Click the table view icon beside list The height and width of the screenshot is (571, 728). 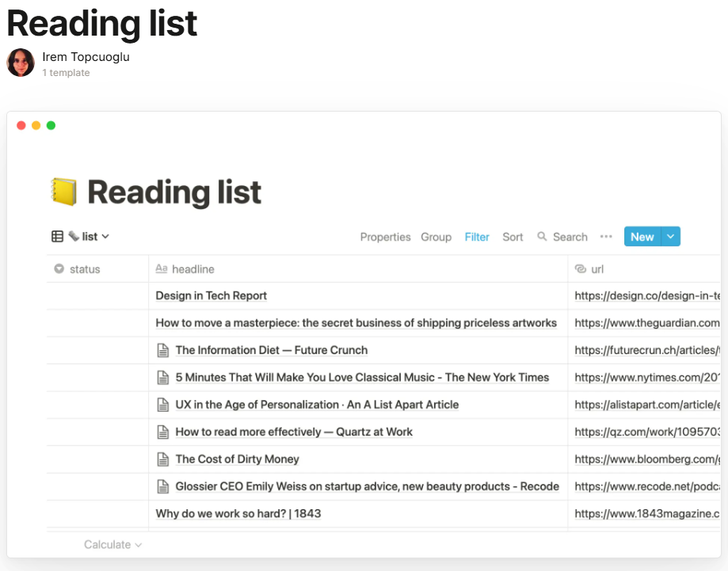pos(57,236)
